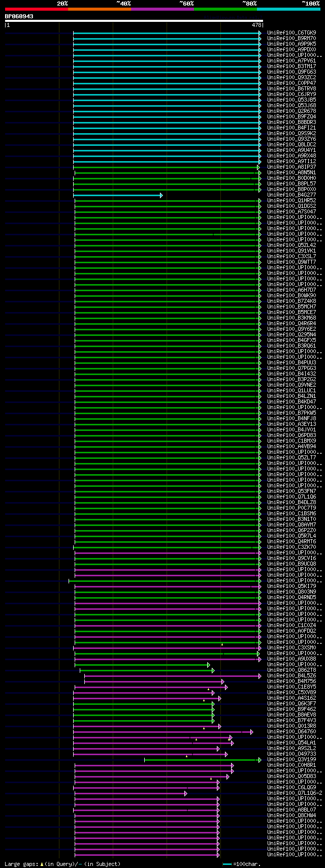Click hit UniRef100_B5MCH7
This screenshot has height=868, width=325.
coord(291,306)
